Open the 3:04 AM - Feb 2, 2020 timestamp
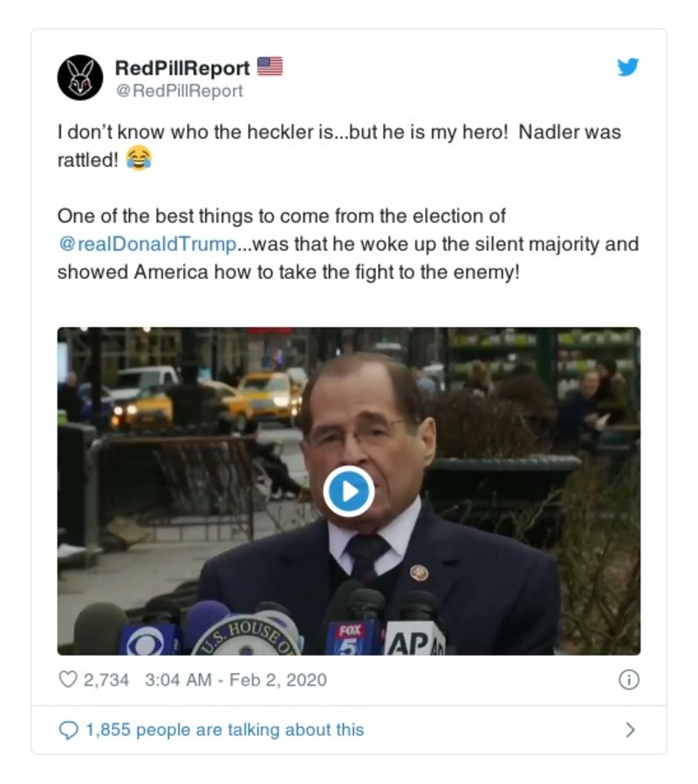The width and height of the screenshot is (698, 784). coord(233,680)
